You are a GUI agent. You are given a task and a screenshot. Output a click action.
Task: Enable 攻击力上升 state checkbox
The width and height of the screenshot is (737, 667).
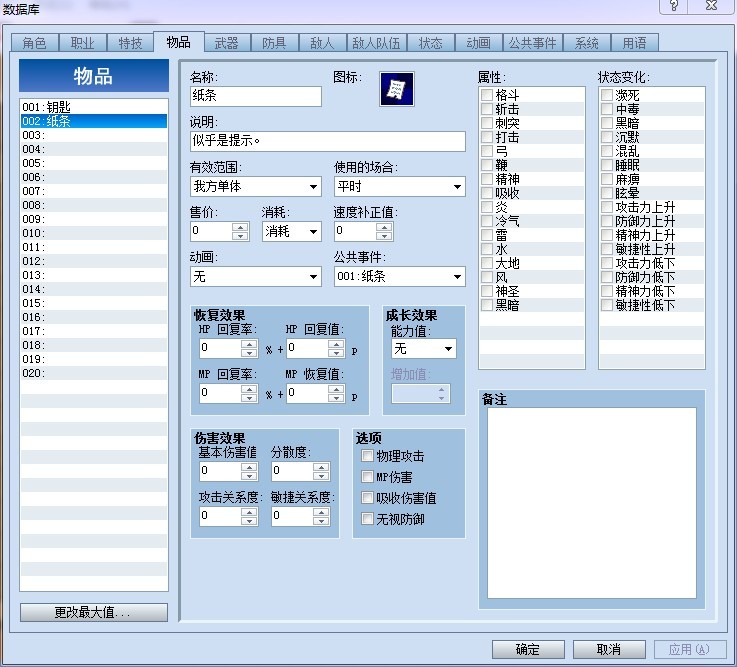tap(607, 207)
